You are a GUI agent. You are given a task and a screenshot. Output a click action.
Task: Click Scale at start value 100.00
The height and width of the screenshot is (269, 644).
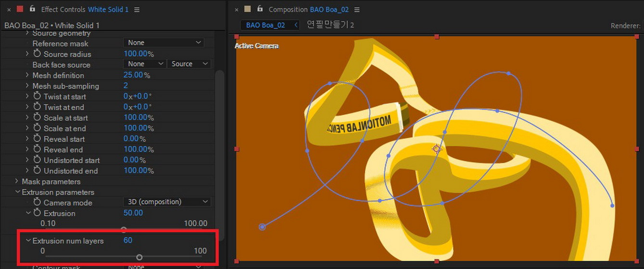click(x=136, y=117)
